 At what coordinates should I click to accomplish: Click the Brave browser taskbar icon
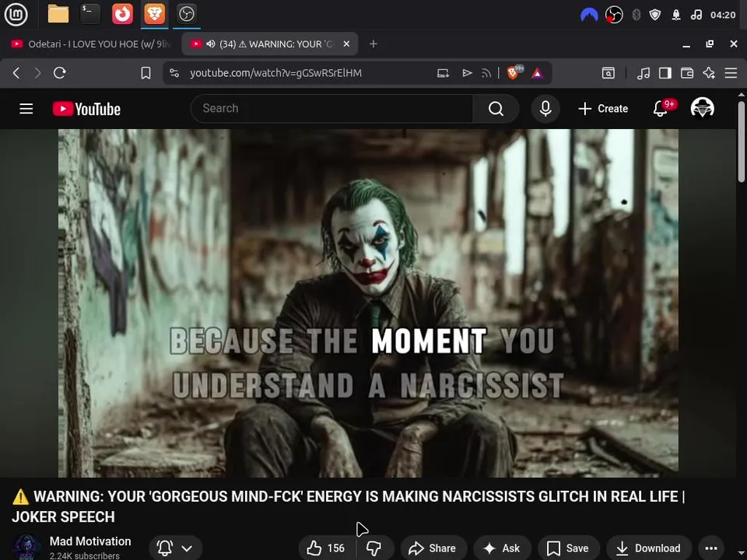(x=154, y=14)
